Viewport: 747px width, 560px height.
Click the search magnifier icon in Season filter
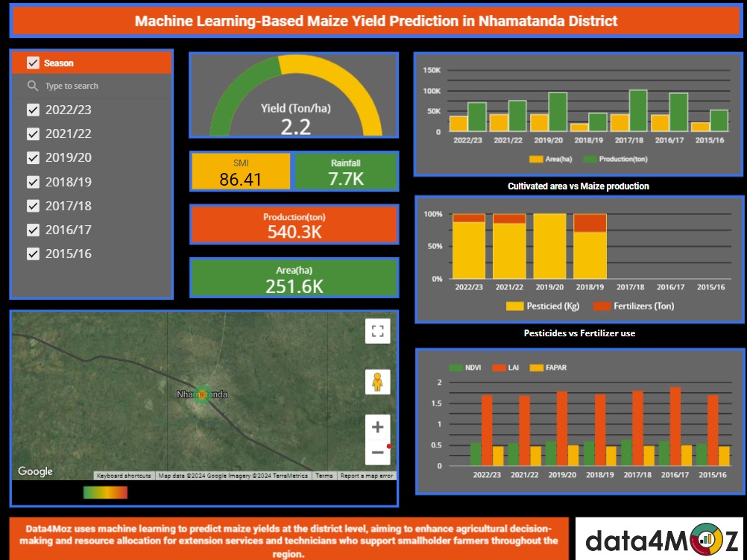[x=33, y=86]
